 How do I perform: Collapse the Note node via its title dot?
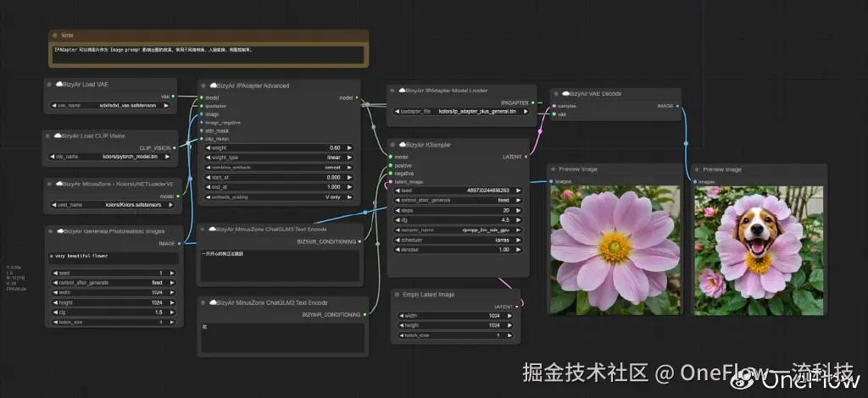[x=55, y=36]
